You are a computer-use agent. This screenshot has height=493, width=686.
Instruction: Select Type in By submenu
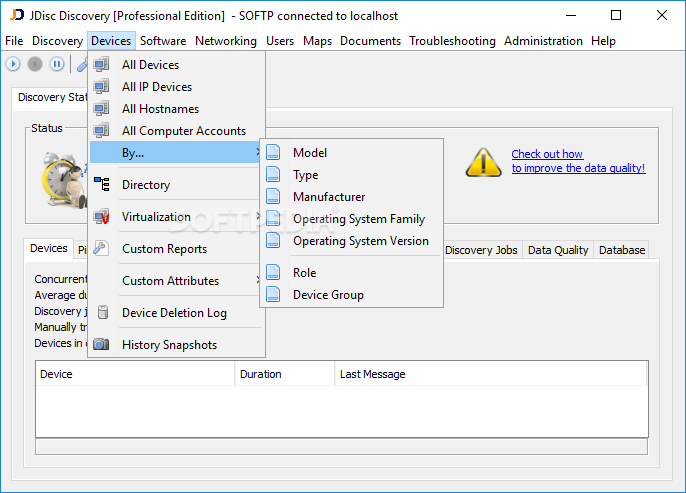click(351, 174)
